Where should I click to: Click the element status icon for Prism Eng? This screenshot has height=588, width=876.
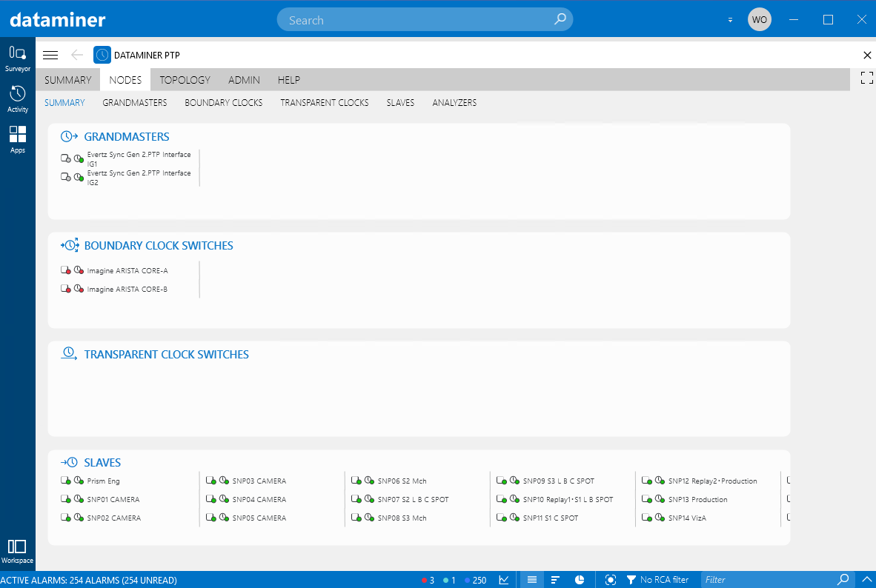[x=66, y=480]
